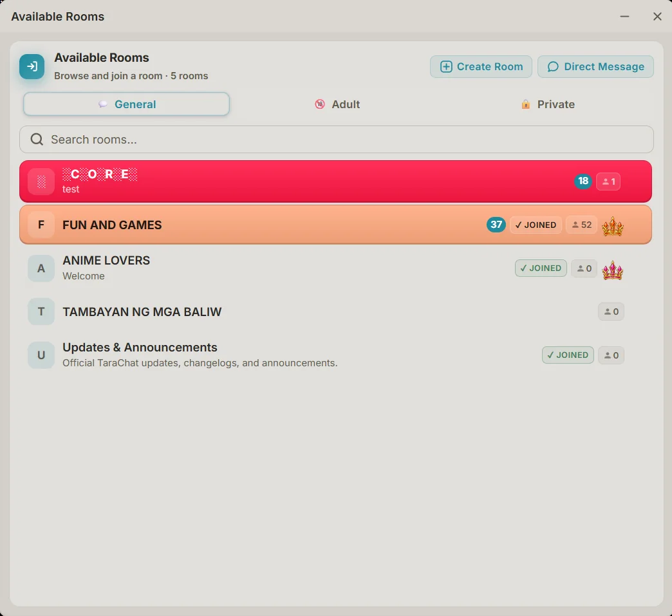672x616 pixels.
Task: Click the pink crown on ANIME LOVERS
Action: pos(612,270)
